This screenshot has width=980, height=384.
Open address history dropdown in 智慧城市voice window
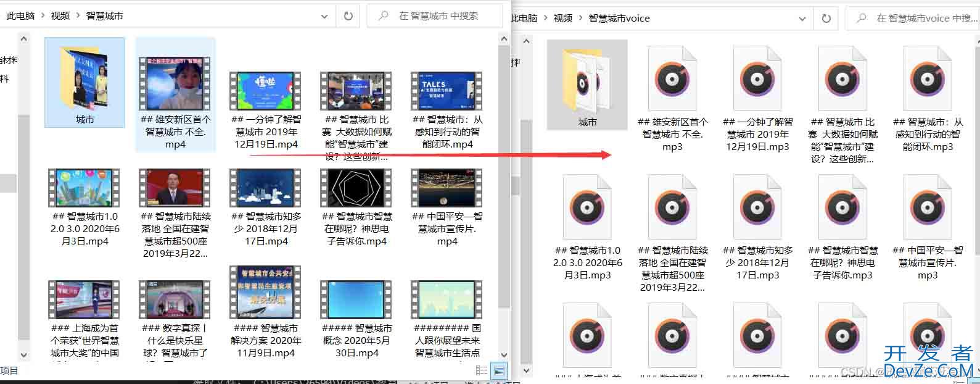pos(802,19)
